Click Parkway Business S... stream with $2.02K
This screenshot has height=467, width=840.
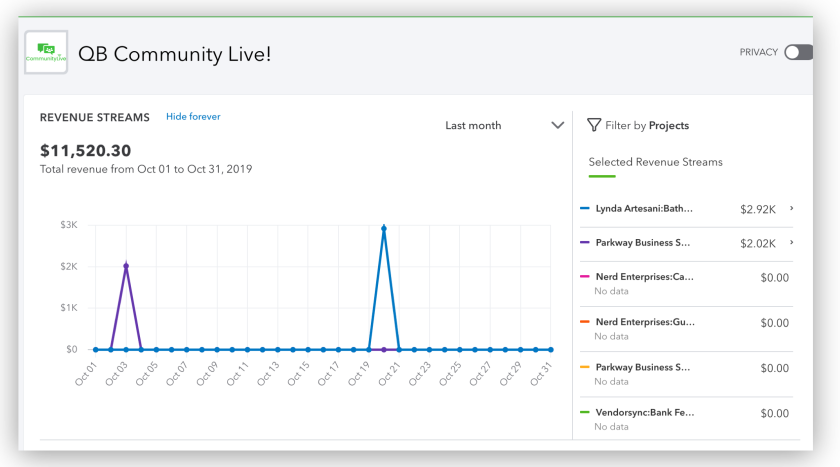pos(643,243)
